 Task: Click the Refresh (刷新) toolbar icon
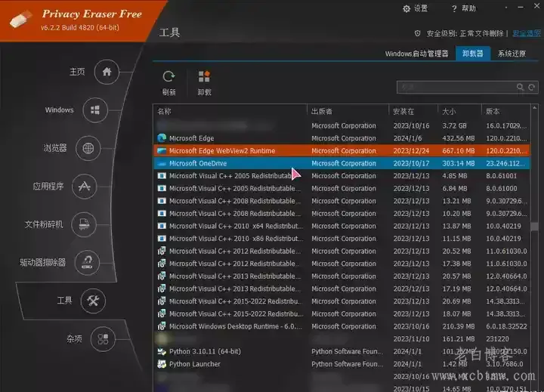click(x=168, y=76)
